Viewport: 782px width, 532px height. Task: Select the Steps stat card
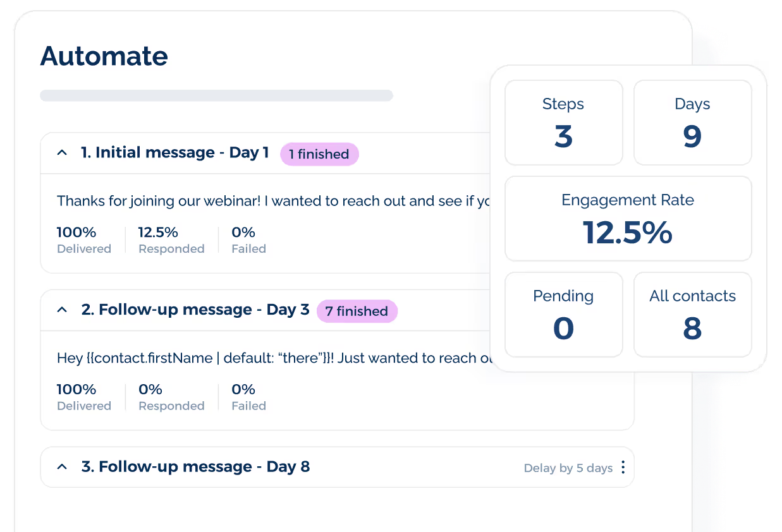(x=563, y=122)
